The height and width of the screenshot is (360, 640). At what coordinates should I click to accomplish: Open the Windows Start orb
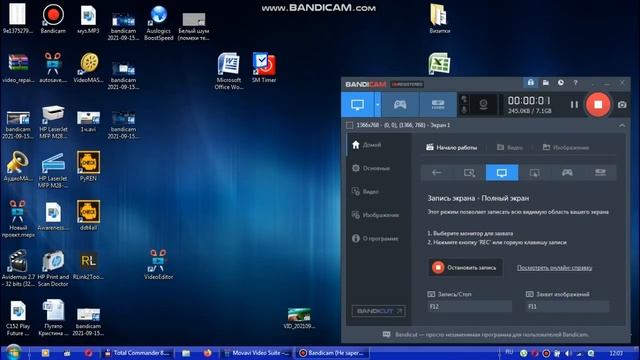(13, 352)
